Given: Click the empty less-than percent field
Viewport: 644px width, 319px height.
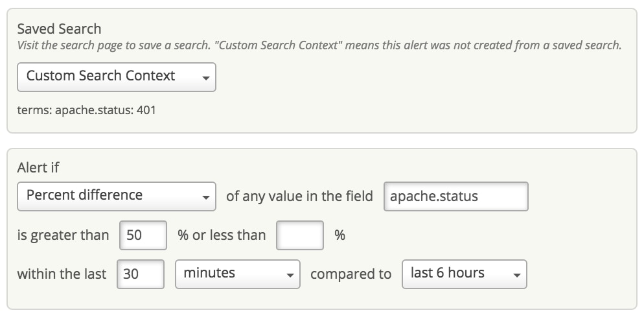Looking at the screenshot, I should click(299, 235).
